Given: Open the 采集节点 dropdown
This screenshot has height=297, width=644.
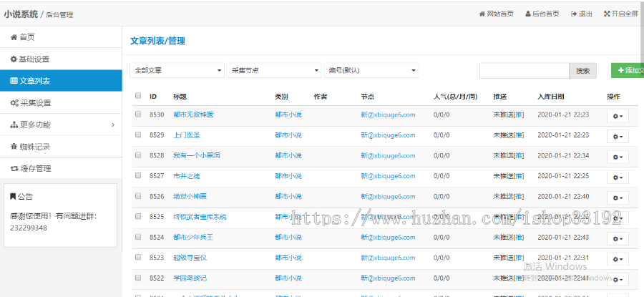Looking at the screenshot, I should (274, 70).
